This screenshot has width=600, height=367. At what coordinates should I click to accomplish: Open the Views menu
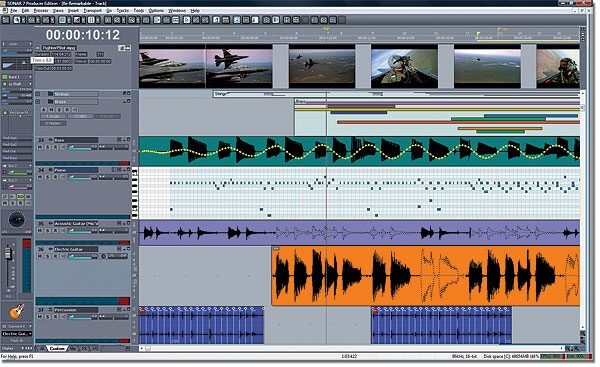[58, 11]
